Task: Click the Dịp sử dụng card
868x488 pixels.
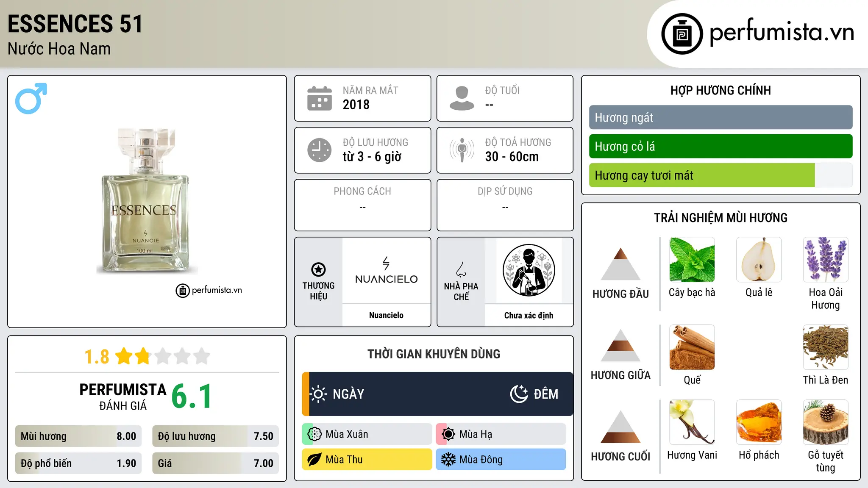Action: pyautogui.click(x=505, y=205)
